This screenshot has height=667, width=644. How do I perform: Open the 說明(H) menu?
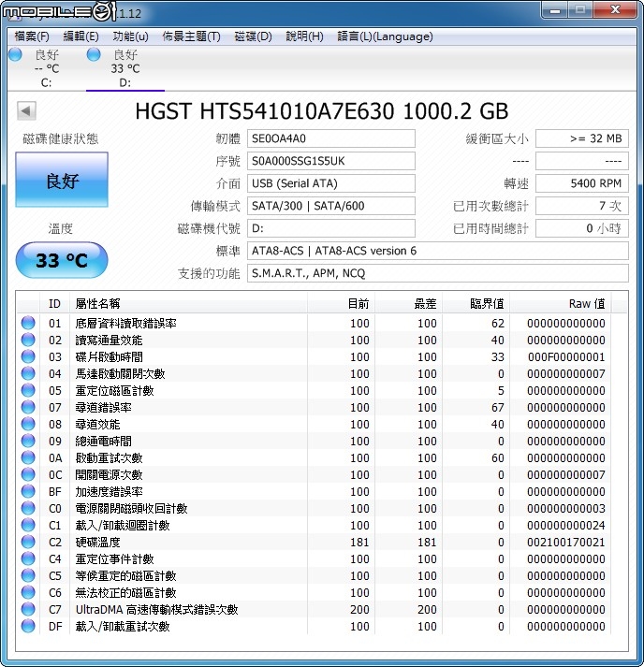(x=304, y=36)
